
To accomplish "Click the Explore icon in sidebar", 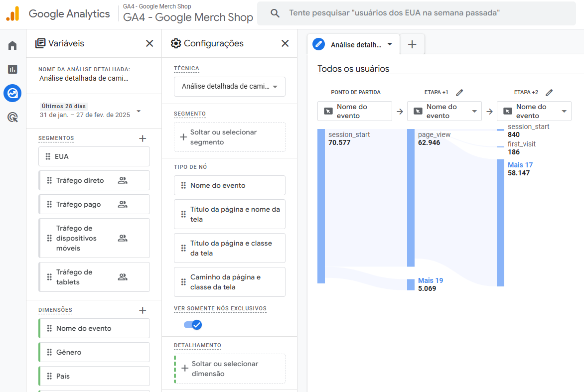I will click(12, 93).
